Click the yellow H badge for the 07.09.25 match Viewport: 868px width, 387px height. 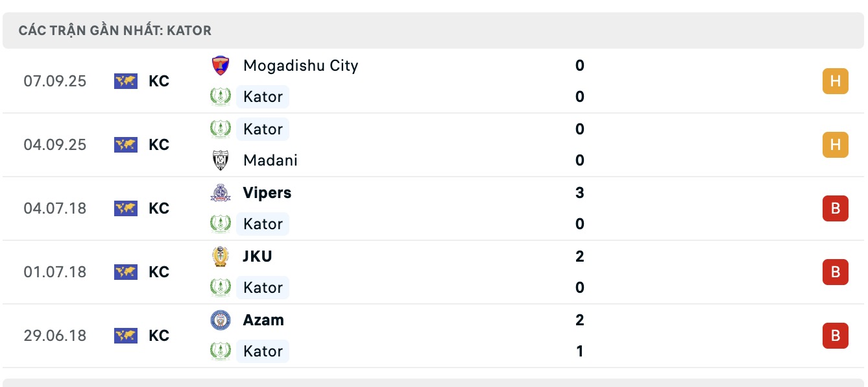pos(835,81)
